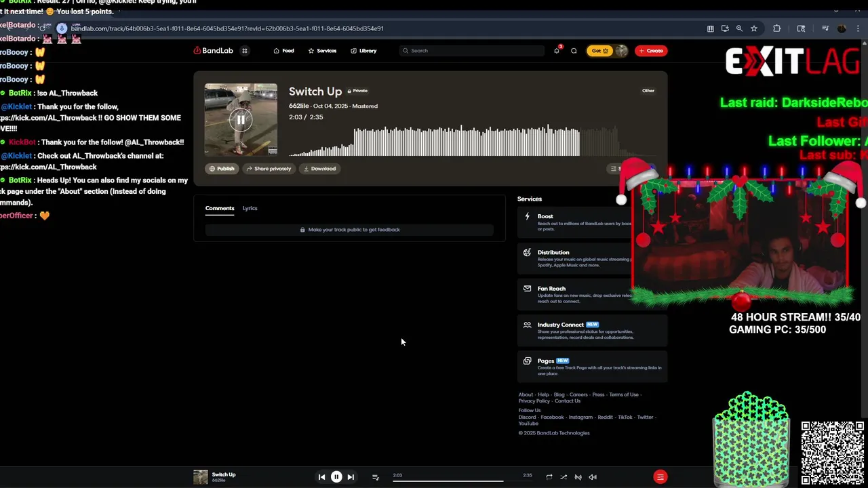
Task: Open the Twitter social link
Action: coord(645,418)
